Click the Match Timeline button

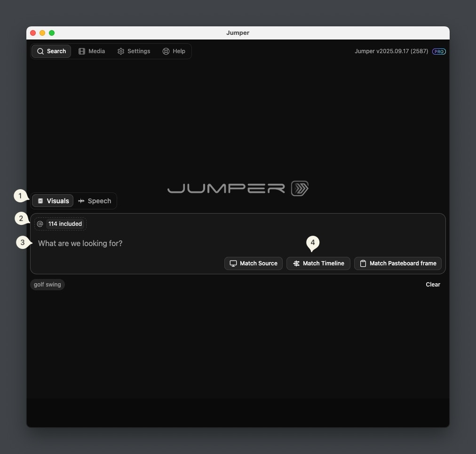click(x=318, y=263)
